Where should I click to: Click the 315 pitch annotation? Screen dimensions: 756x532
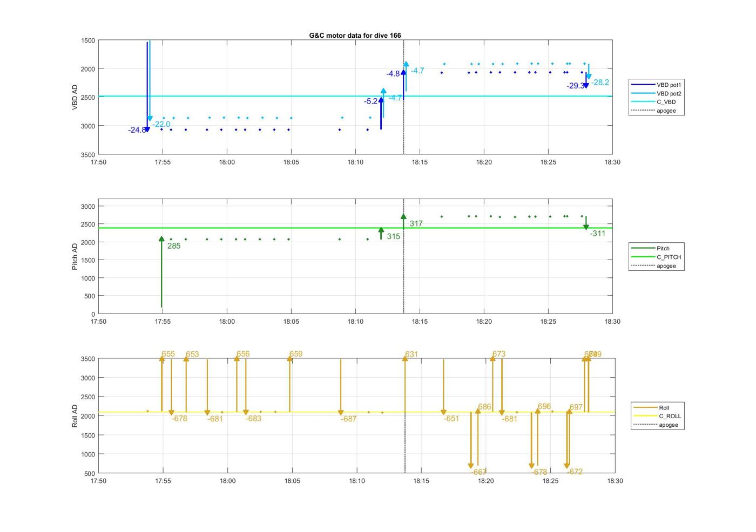pyautogui.click(x=394, y=236)
